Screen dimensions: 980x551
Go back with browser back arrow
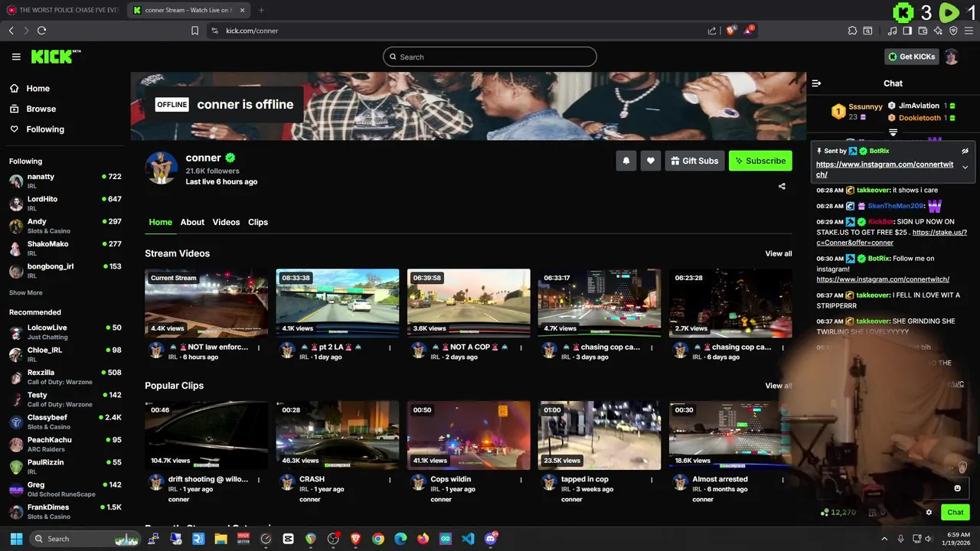pos(11,31)
